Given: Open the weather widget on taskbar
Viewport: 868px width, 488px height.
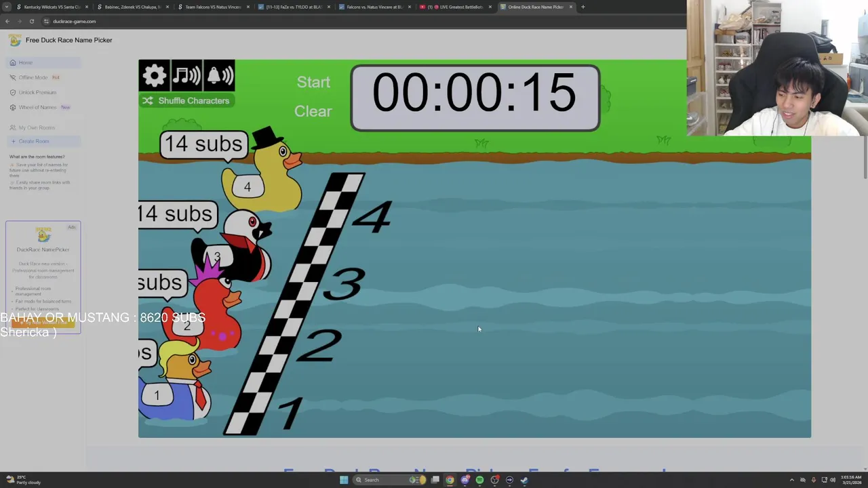Looking at the screenshot, I should 24,480.
